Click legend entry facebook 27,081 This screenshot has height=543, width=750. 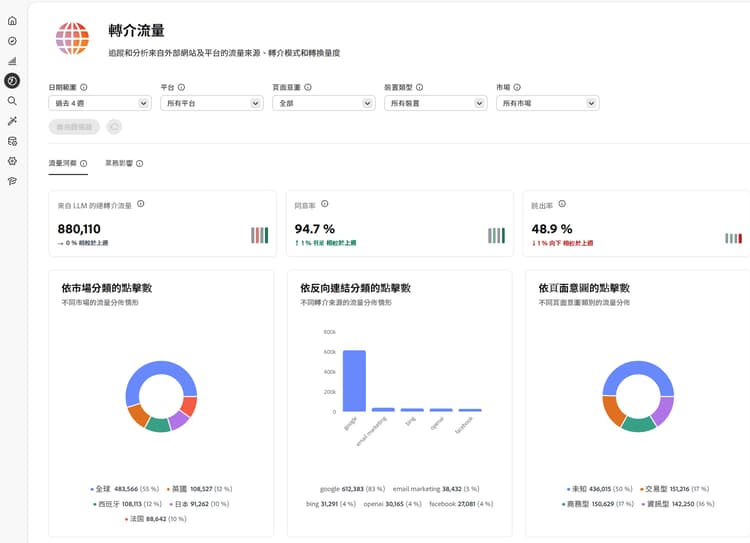tap(461, 504)
